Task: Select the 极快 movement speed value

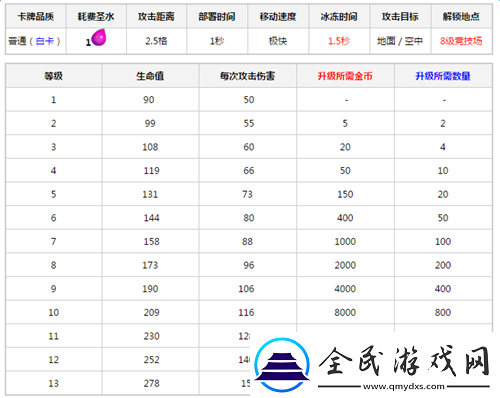Action: (x=278, y=41)
